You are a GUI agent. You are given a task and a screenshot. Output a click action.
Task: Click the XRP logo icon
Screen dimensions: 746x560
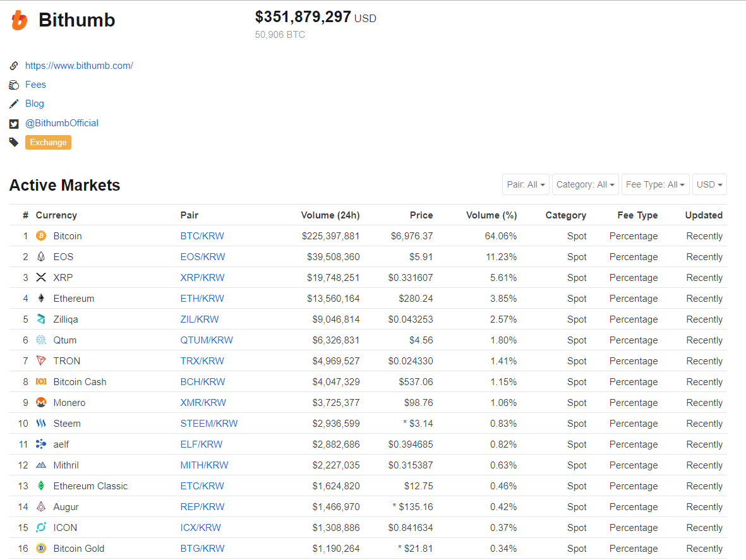[41, 278]
